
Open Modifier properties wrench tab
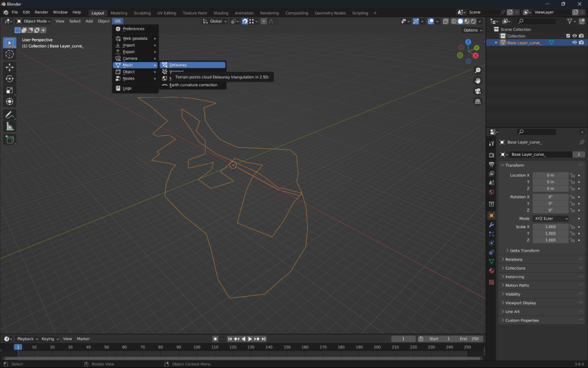tap(492, 225)
